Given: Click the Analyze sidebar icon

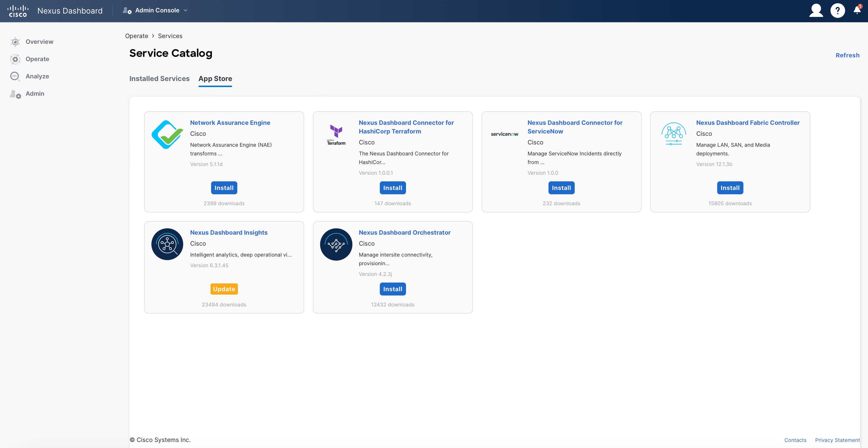Looking at the screenshot, I should tap(15, 76).
